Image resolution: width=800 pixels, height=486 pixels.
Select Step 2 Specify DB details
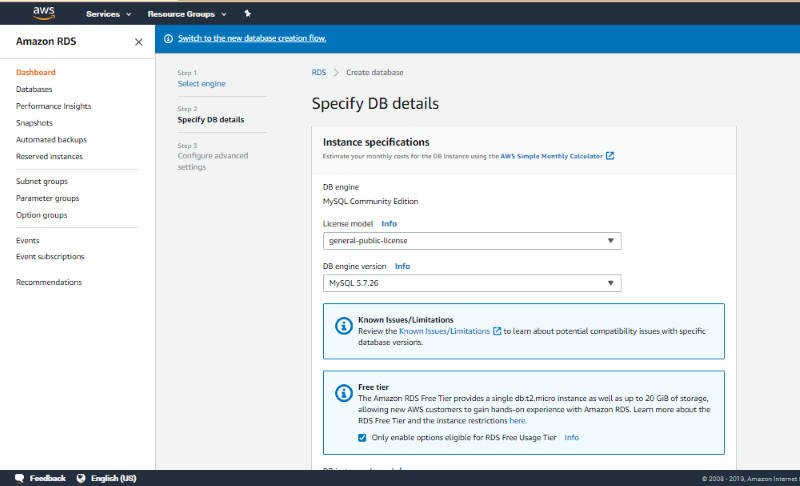[211, 119]
